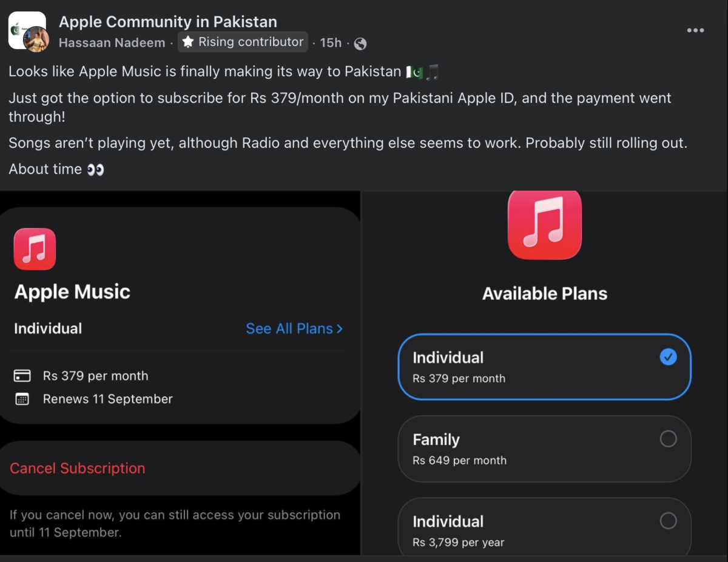Open Apple Community in Pakistan group page
This screenshot has height=562, width=728.
coord(168,22)
